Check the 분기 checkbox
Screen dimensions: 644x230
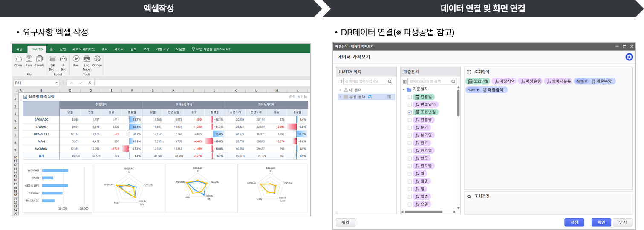pyautogui.click(x=410, y=128)
